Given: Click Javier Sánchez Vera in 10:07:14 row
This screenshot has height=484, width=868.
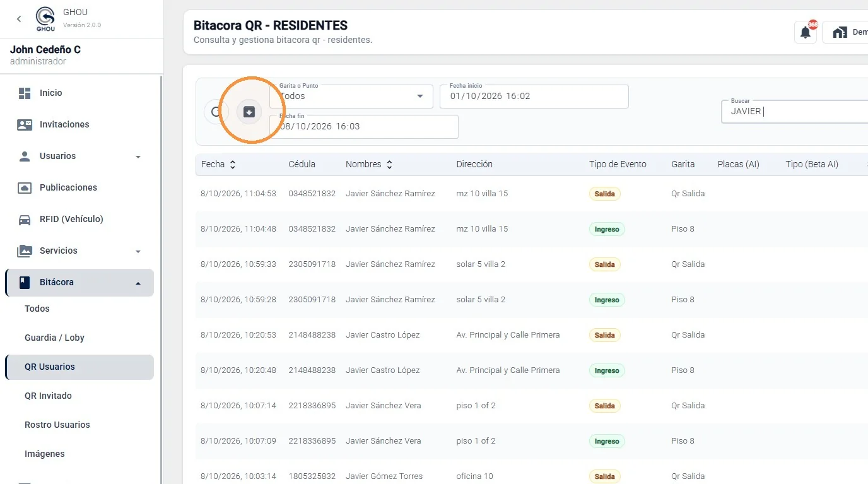Looking at the screenshot, I should (x=384, y=406).
